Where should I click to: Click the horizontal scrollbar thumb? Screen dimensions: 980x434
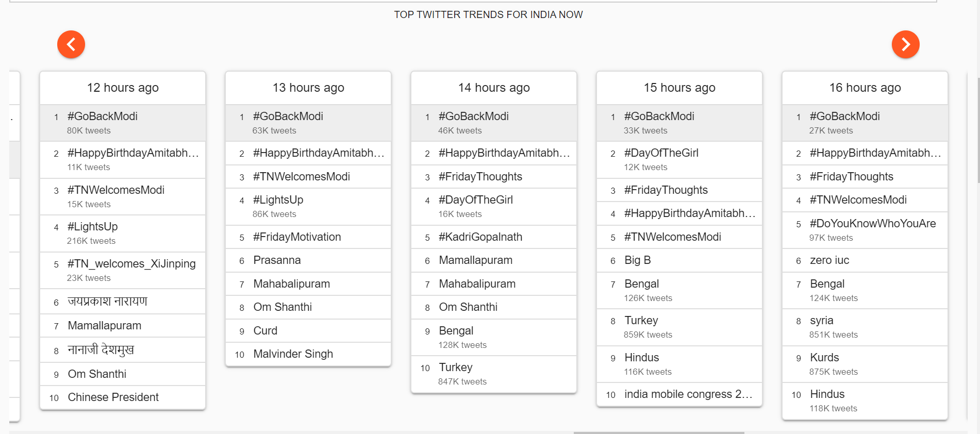(659, 432)
